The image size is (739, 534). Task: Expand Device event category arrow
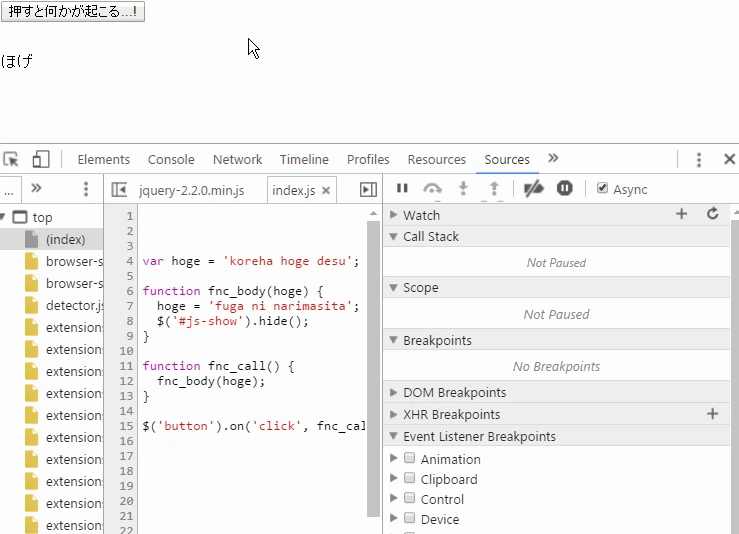click(394, 518)
